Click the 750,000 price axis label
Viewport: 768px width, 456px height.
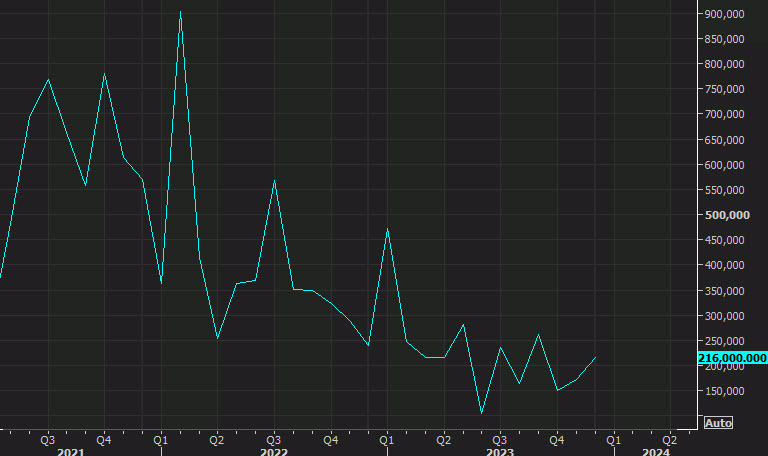pos(724,89)
